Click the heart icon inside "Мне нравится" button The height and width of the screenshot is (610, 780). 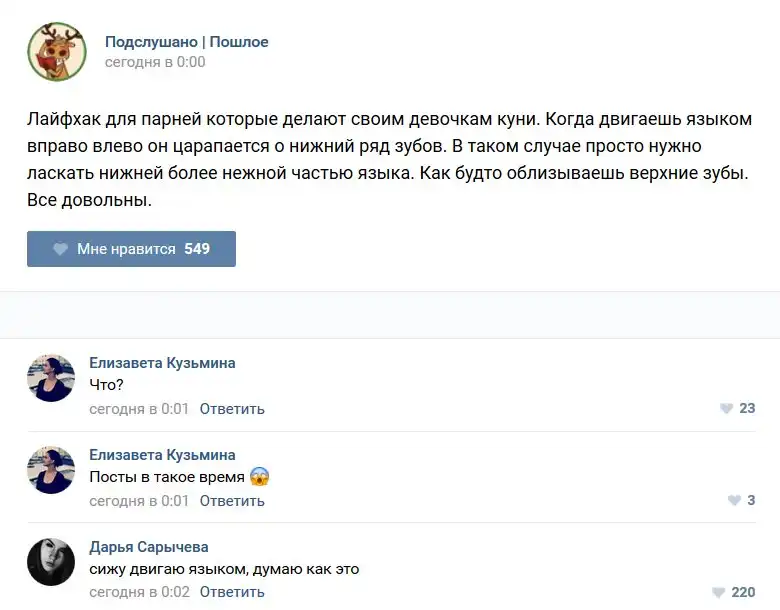pos(60,249)
